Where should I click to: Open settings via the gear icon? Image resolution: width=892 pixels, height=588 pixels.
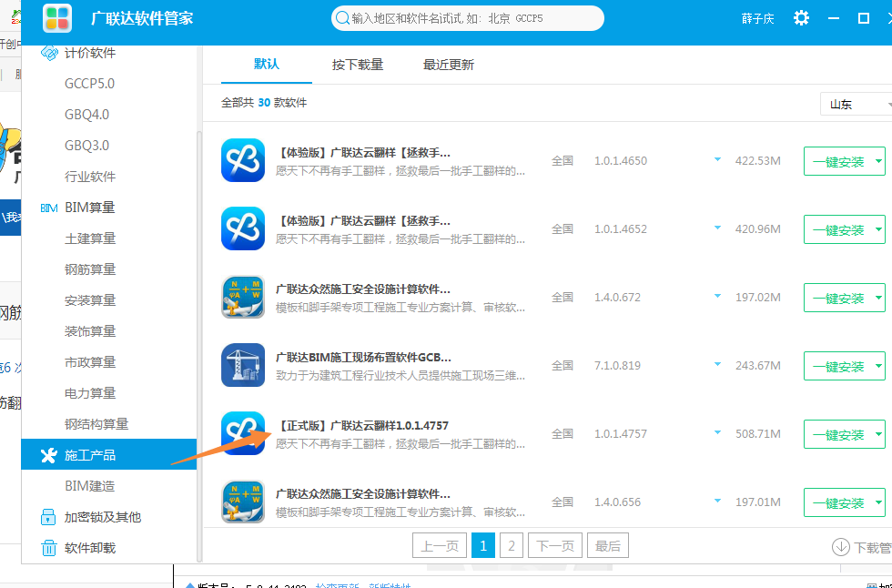click(x=801, y=18)
